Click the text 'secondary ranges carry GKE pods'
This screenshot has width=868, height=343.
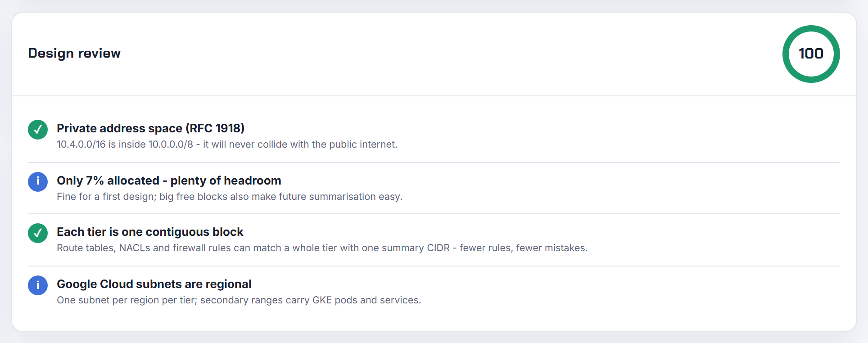(x=279, y=300)
